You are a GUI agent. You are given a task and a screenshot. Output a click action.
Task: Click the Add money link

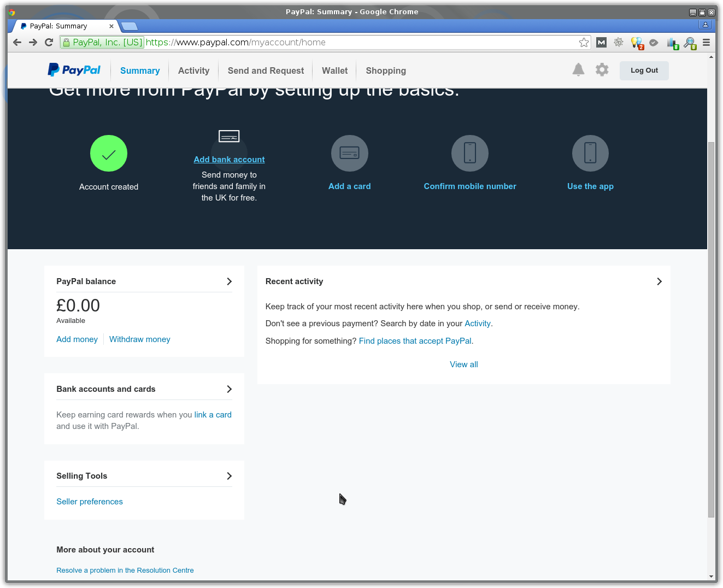click(x=77, y=339)
